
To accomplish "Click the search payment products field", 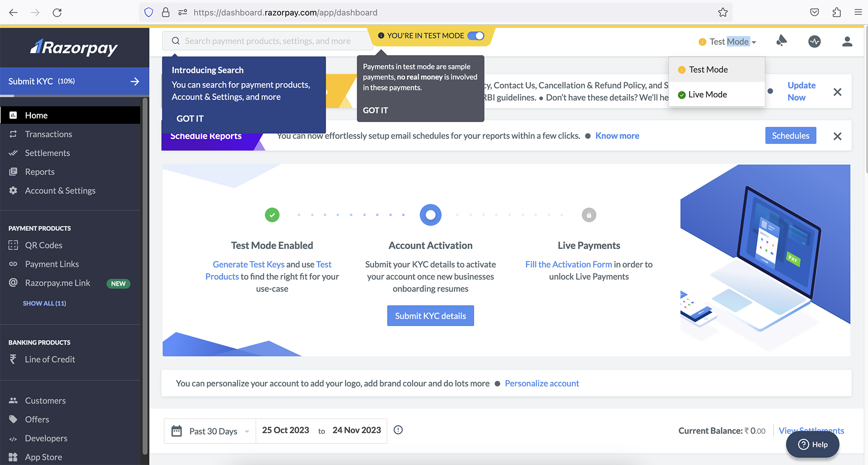I will click(268, 41).
